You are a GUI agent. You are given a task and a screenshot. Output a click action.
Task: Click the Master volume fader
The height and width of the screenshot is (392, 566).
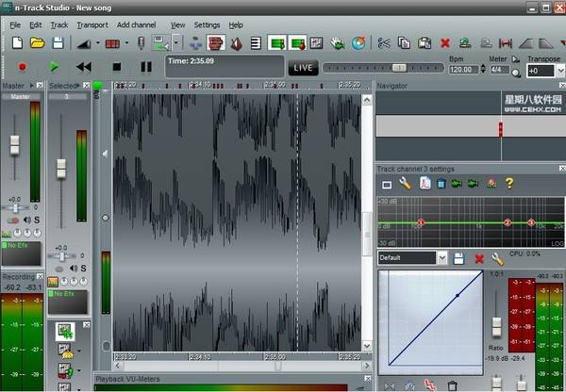point(14,144)
